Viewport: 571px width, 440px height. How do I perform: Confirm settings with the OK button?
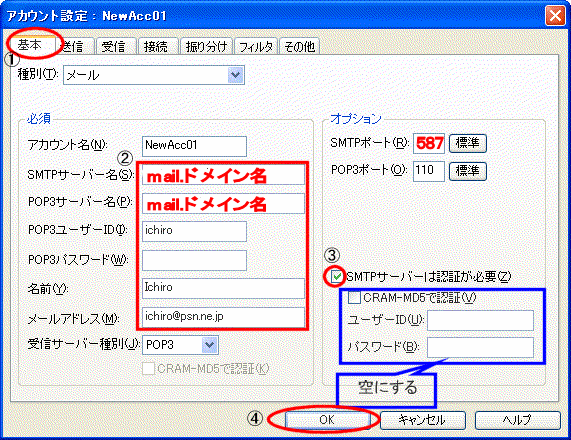coord(327,420)
